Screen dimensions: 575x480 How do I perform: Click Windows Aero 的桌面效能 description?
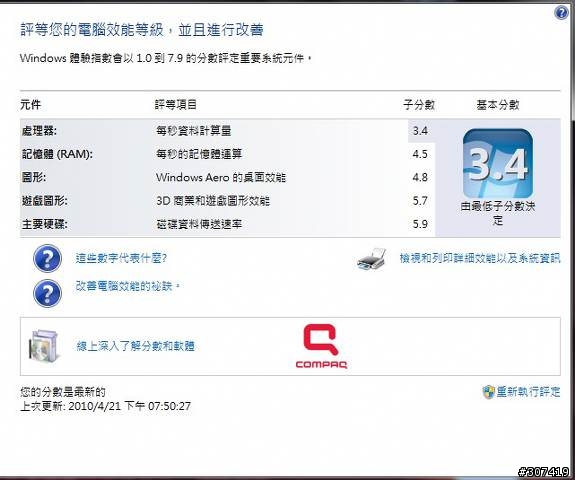221,177
